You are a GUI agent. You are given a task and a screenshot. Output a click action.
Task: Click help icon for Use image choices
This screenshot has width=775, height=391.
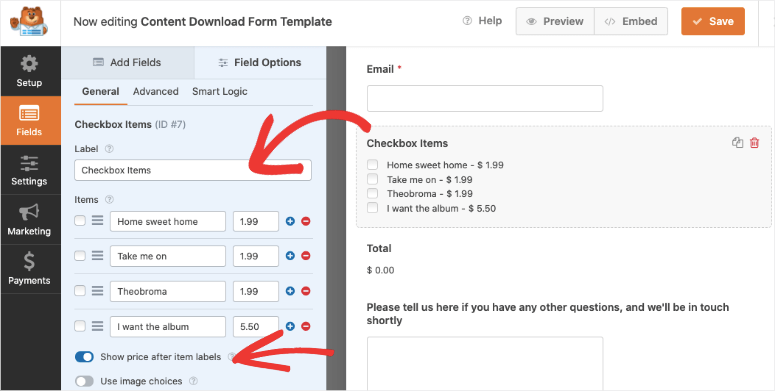click(x=194, y=381)
